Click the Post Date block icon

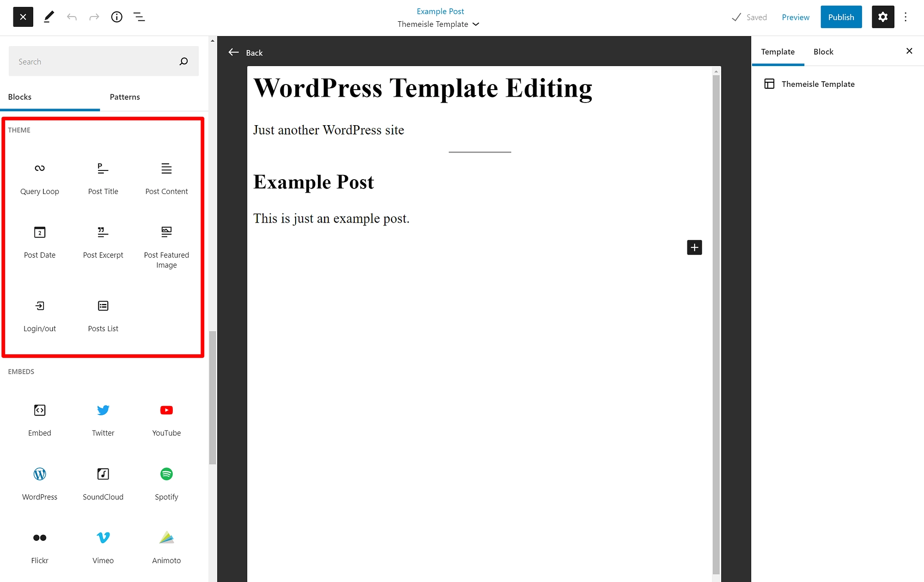[x=40, y=232]
